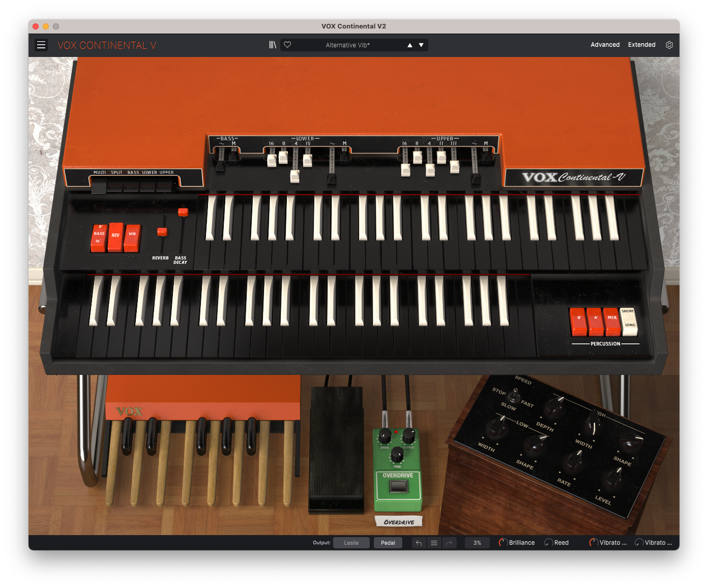708x588 pixels.
Task: Click the VOX CONTINENTAL V title text
Action: coord(107,45)
